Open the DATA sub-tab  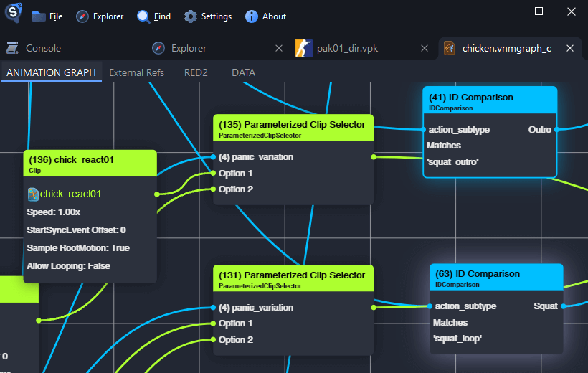tap(243, 72)
